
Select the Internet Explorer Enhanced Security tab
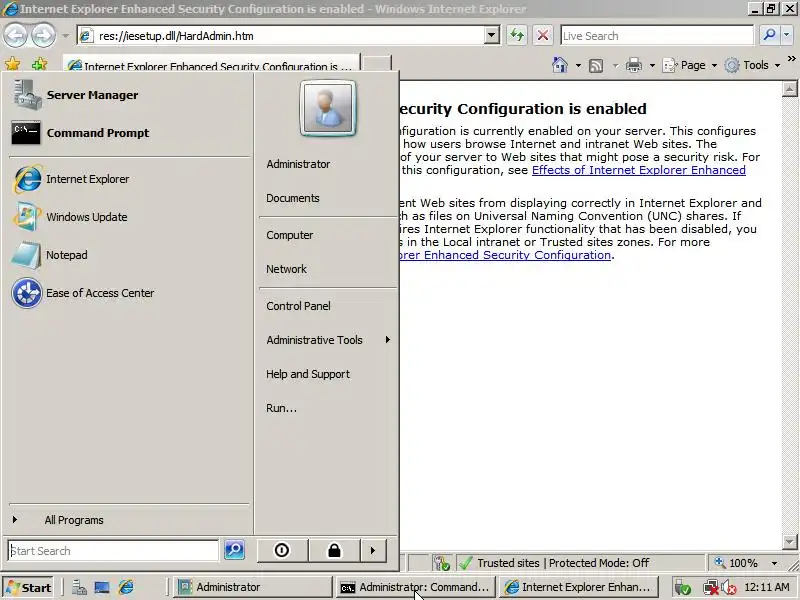click(211, 64)
